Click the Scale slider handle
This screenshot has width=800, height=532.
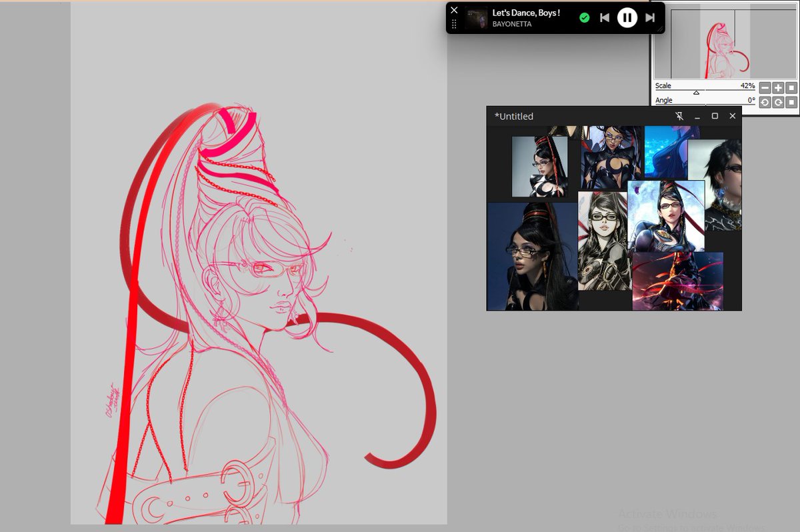click(x=696, y=93)
